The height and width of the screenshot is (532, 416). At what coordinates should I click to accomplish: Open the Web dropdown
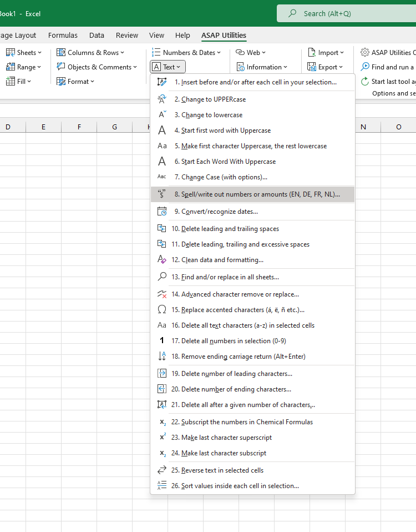pos(251,53)
